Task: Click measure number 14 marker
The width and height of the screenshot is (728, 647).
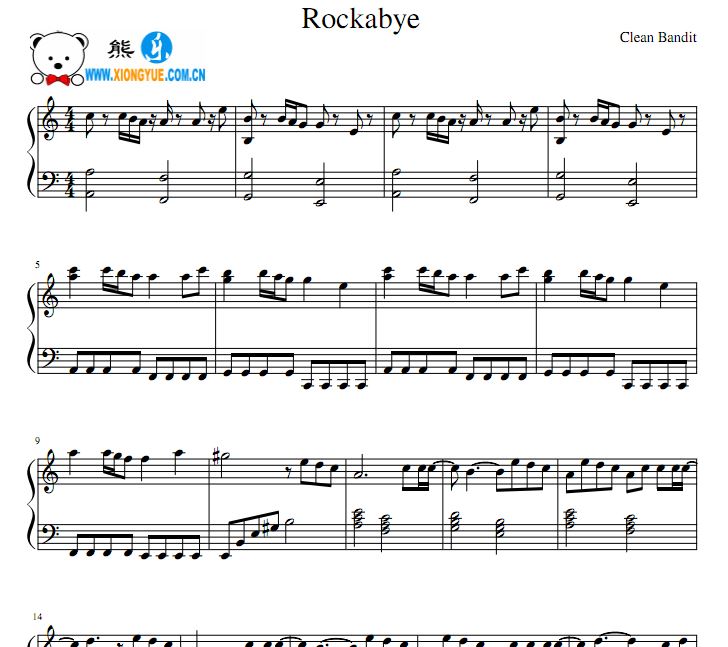Action: coord(37,617)
